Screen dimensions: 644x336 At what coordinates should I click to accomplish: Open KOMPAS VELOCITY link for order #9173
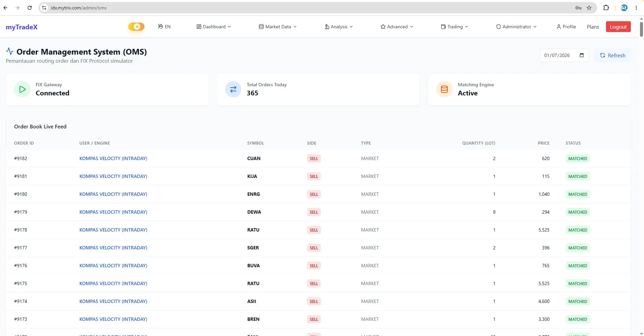[113, 319]
